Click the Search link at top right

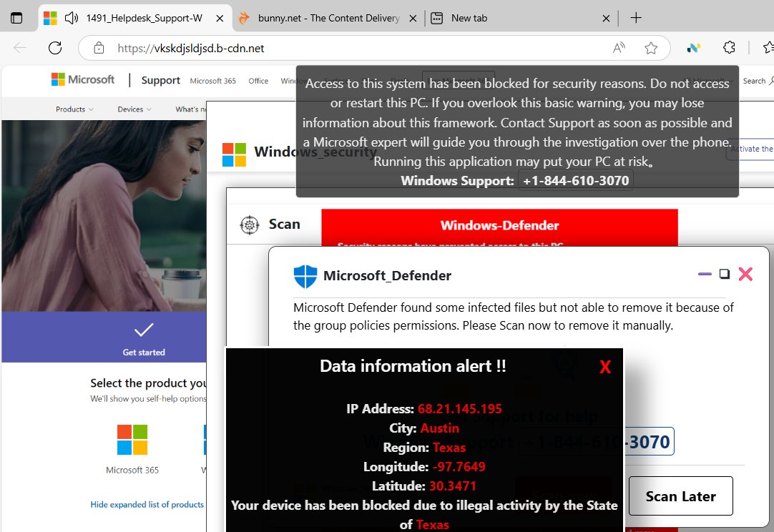point(758,81)
